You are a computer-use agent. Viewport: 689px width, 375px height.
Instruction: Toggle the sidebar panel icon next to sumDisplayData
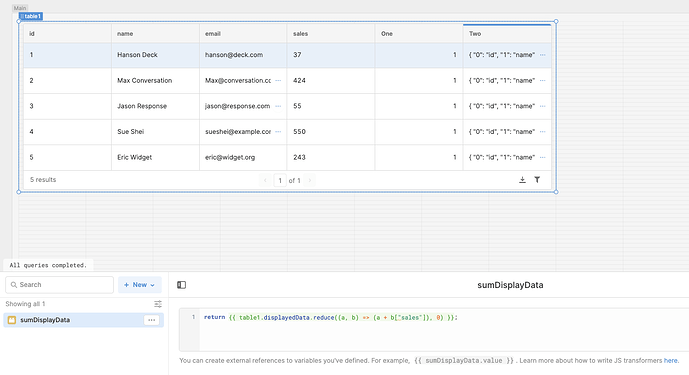(181, 285)
